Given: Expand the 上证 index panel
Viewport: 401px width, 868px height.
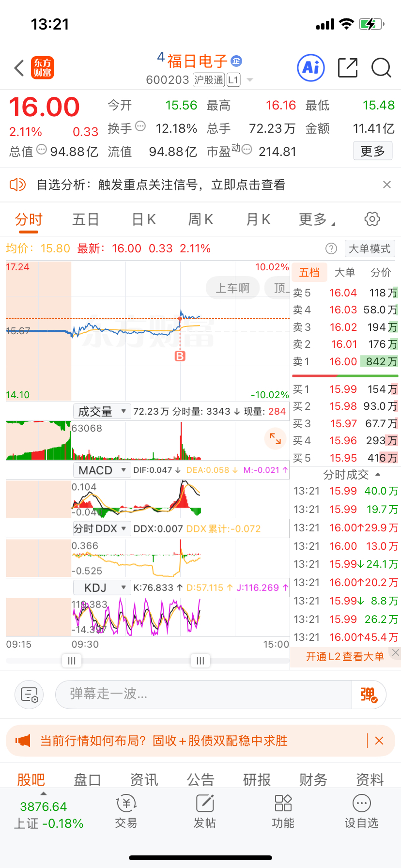Looking at the screenshot, I should (44, 794).
